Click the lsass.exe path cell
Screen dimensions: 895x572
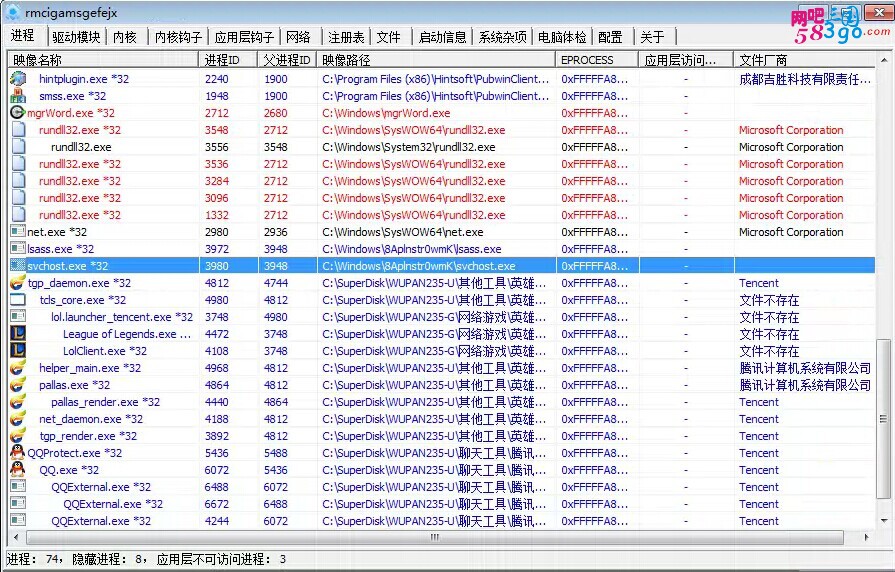point(412,249)
